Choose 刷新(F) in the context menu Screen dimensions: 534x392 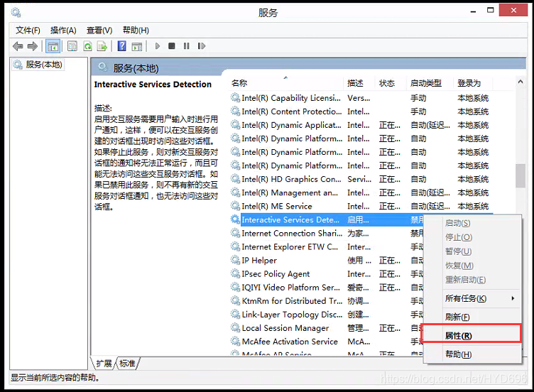click(x=472, y=317)
